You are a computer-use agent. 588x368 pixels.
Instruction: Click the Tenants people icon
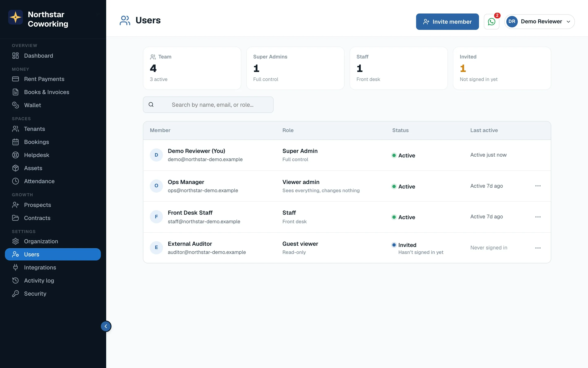tap(16, 129)
